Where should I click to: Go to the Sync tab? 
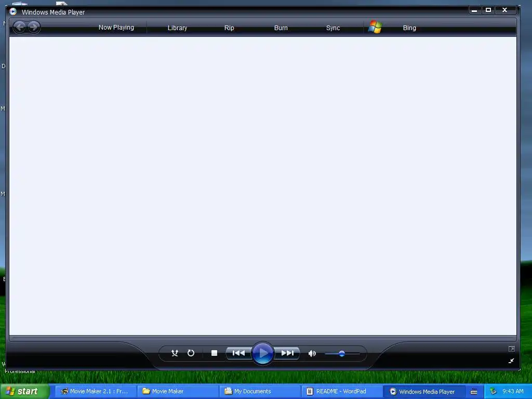point(333,28)
